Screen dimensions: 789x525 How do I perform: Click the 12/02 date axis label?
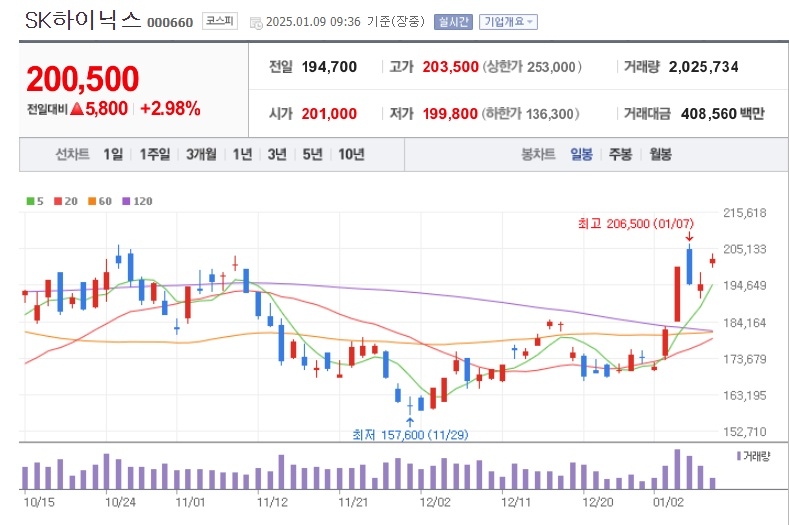(435, 502)
